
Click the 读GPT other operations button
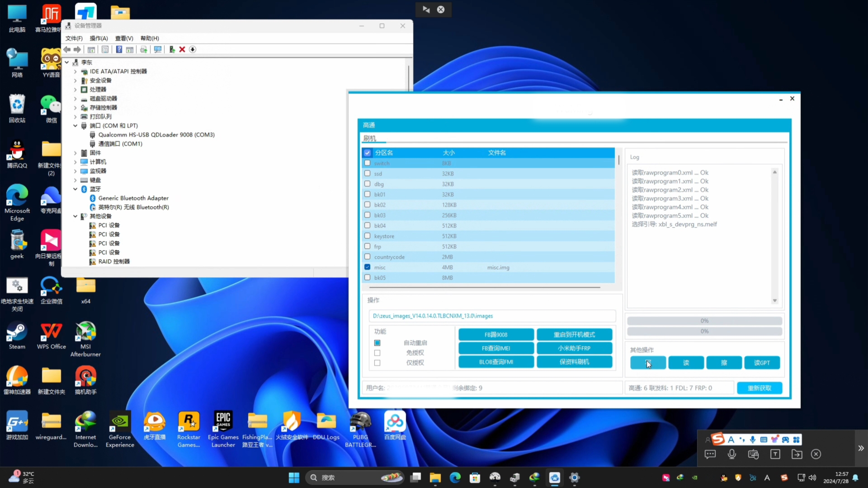pyautogui.click(x=762, y=363)
